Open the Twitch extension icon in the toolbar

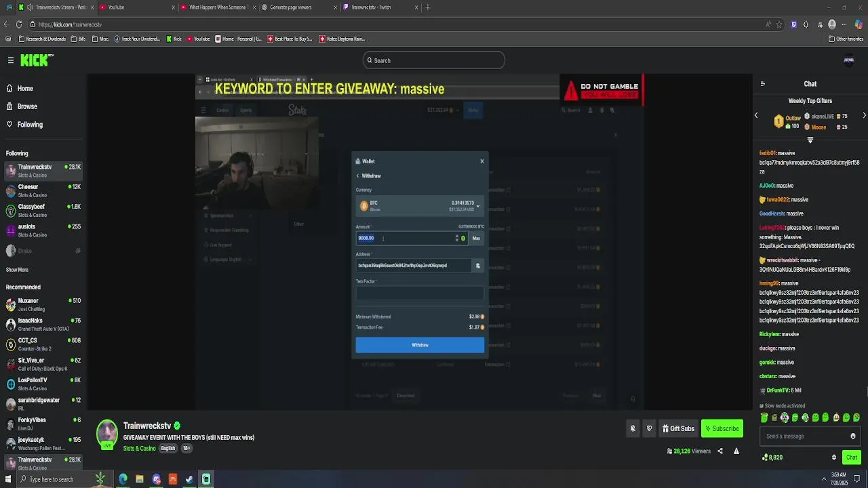(794, 24)
